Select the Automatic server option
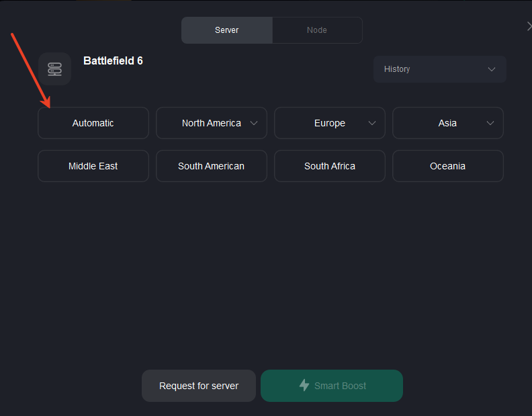Screen dimensions: 532x416 point(93,123)
